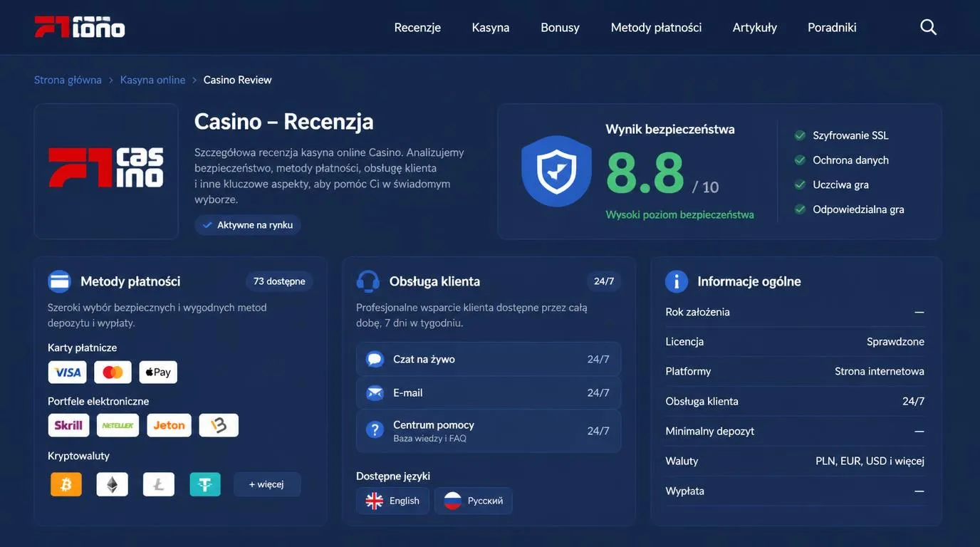Click the Skrill wallet icon
The height and width of the screenshot is (547, 980).
click(x=69, y=425)
